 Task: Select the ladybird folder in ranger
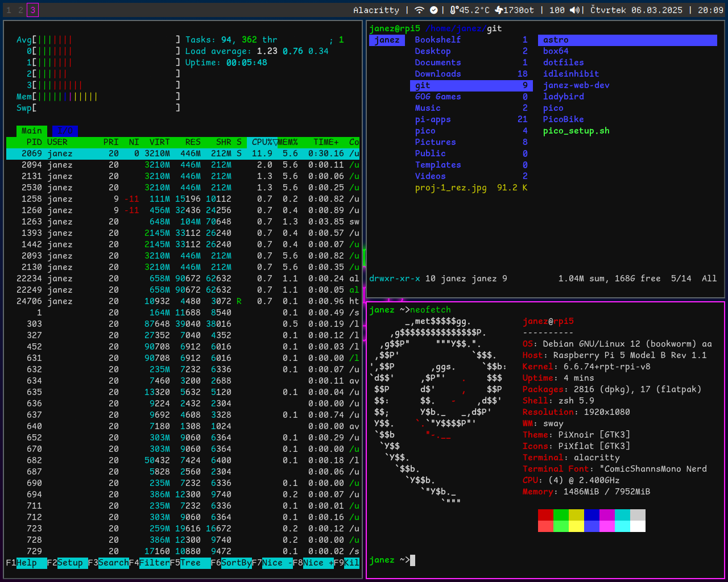click(563, 97)
